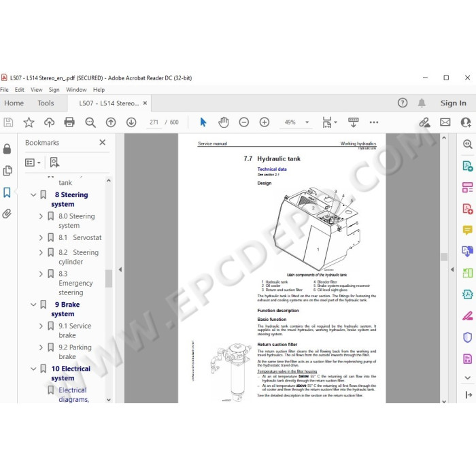The image size is (476, 476).
Task: Open the notifications bell
Action: (x=422, y=103)
